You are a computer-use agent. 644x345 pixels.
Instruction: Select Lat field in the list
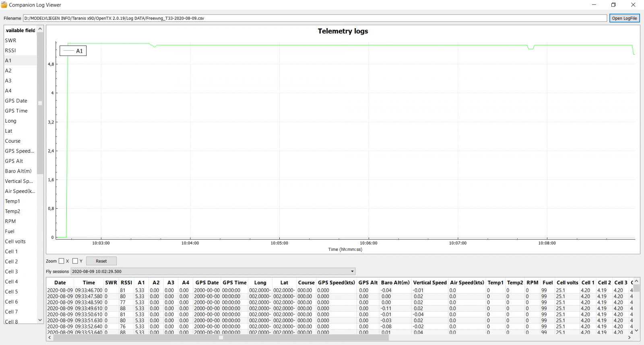[x=21, y=131]
